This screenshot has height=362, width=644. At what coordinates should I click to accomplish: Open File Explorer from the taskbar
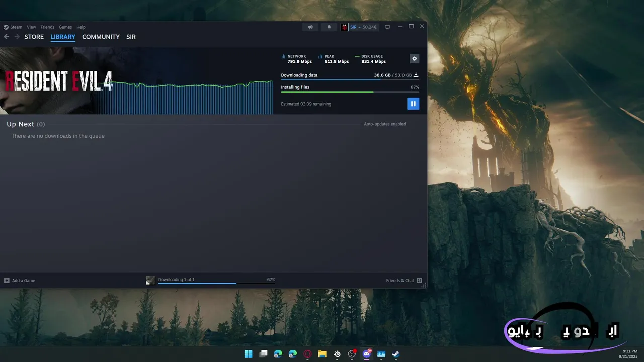[x=323, y=354]
